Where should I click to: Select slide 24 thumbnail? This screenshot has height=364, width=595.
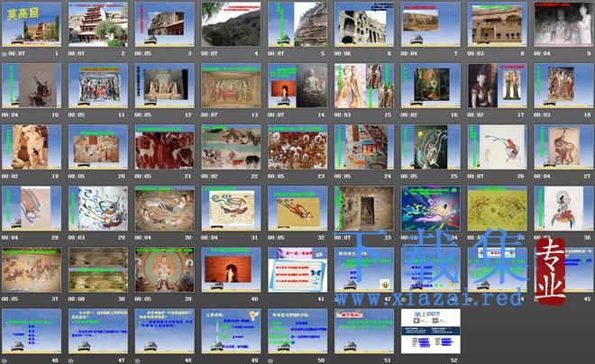[x=364, y=147]
